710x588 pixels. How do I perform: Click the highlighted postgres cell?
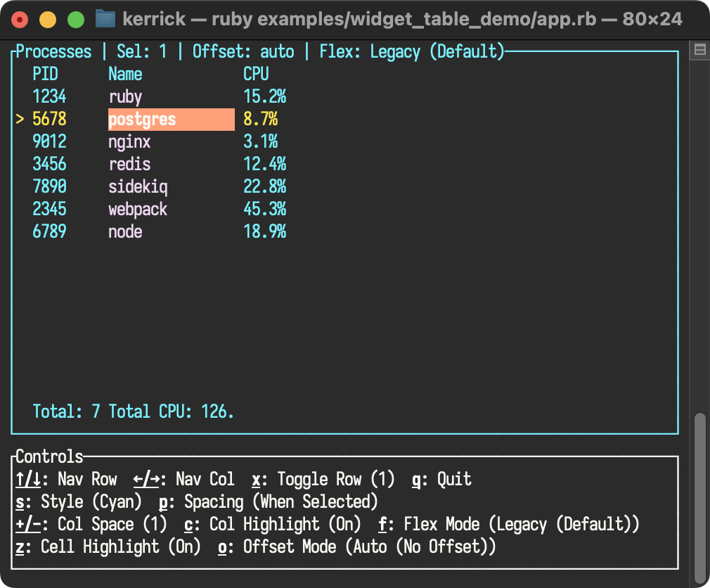click(x=172, y=120)
